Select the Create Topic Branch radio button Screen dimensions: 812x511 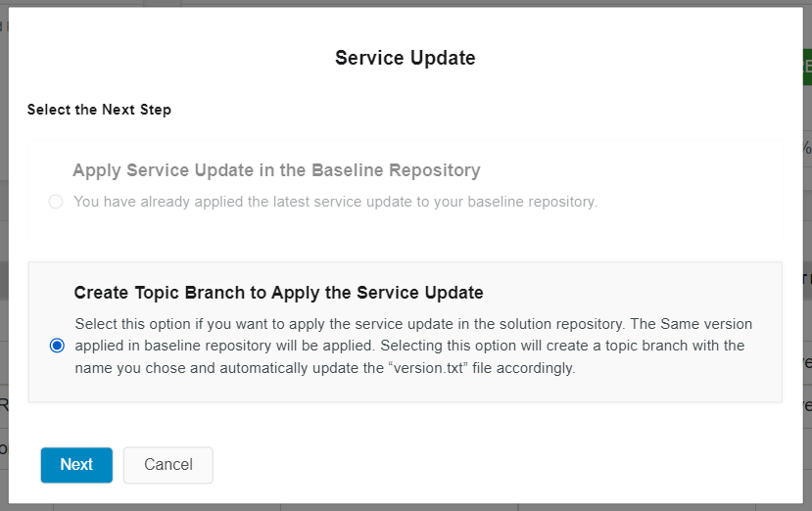coord(57,346)
